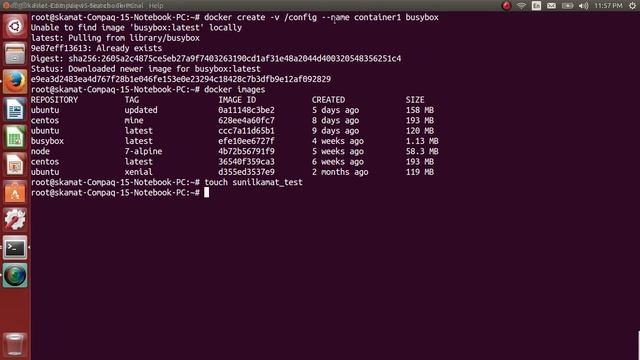Show the calendar from the 11:57 PM clock
This screenshot has width=640, height=360.
(608, 6)
